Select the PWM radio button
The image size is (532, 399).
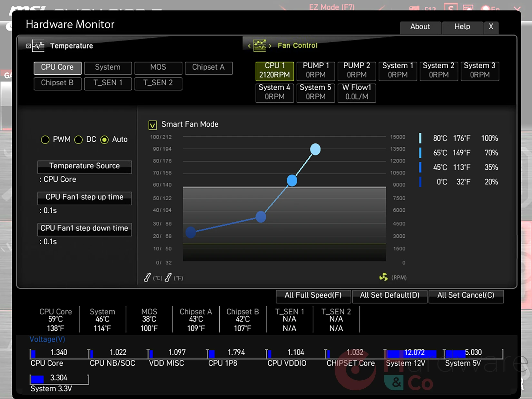(x=45, y=140)
